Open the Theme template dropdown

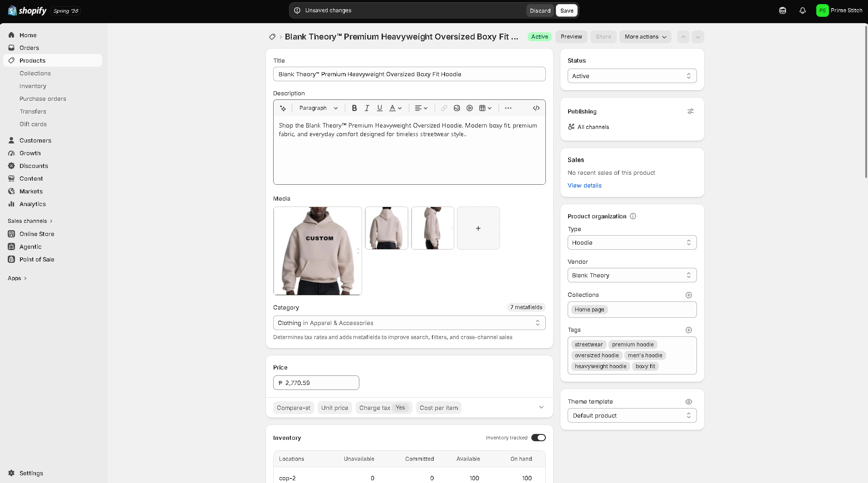(x=632, y=415)
